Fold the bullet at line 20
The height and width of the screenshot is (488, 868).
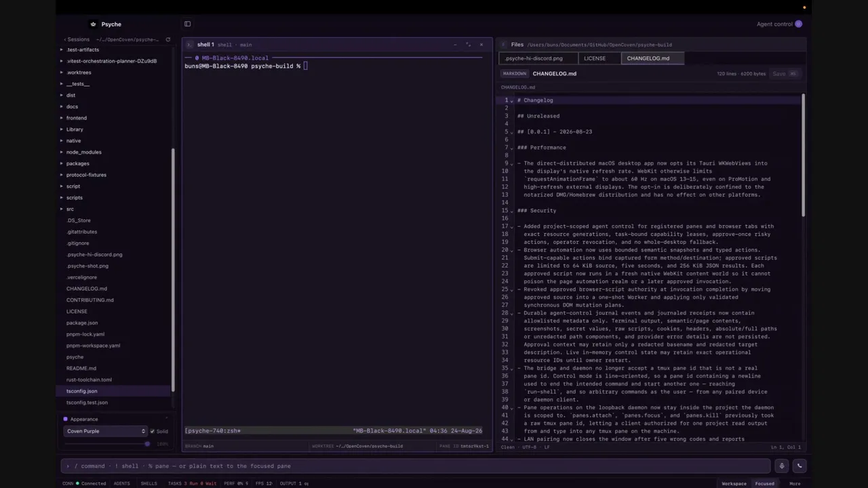coord(512,250)
